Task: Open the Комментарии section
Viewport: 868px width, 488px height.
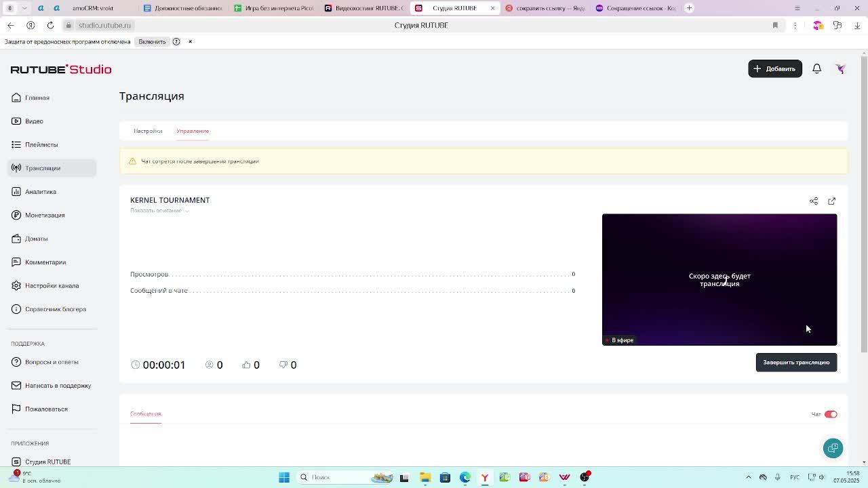Action: point(45,262)
